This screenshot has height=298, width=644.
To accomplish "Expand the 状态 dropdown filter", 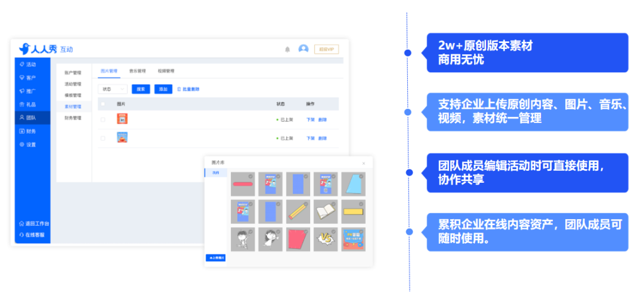I will pyautogui.click(x=113, y=89).
